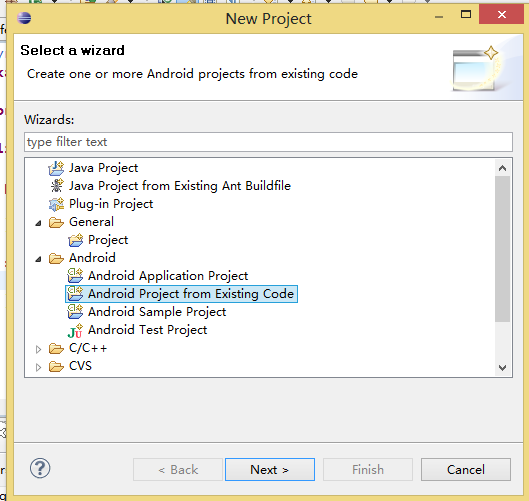Click the Android Sample Project icon
This screenshot has width=529, height=501.
click(x=75, y=312)
